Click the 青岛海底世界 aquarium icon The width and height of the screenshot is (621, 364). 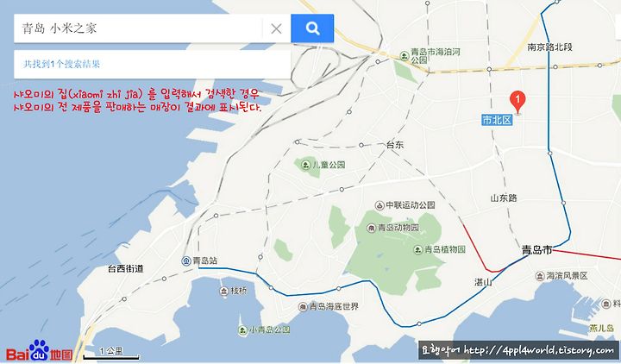[x=303, y=306]
